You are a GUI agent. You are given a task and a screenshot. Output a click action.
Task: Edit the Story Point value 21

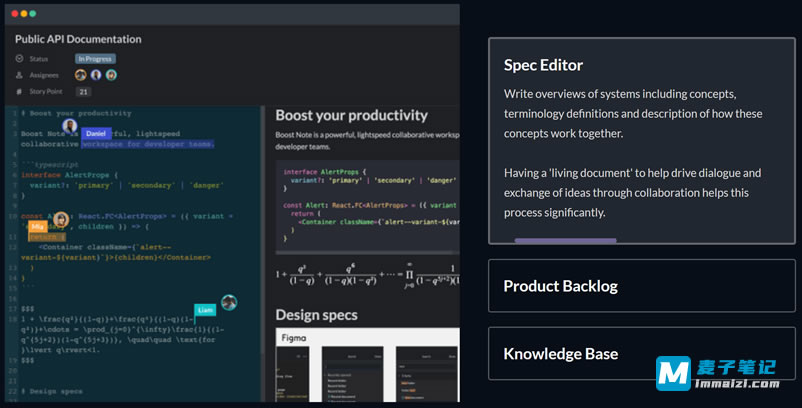tap(83, 92)
